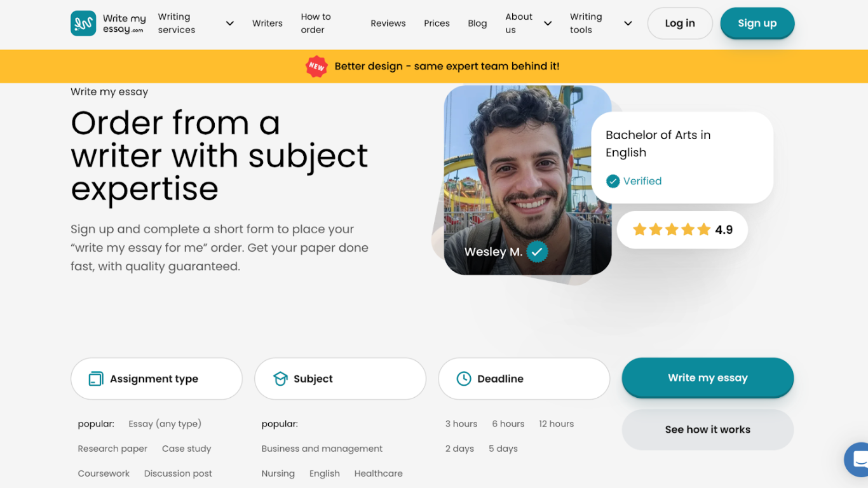Expand the About us menu chevron
Image resolution: width=868 pixels, height=488 pixels.
click(x=548, y=24)
